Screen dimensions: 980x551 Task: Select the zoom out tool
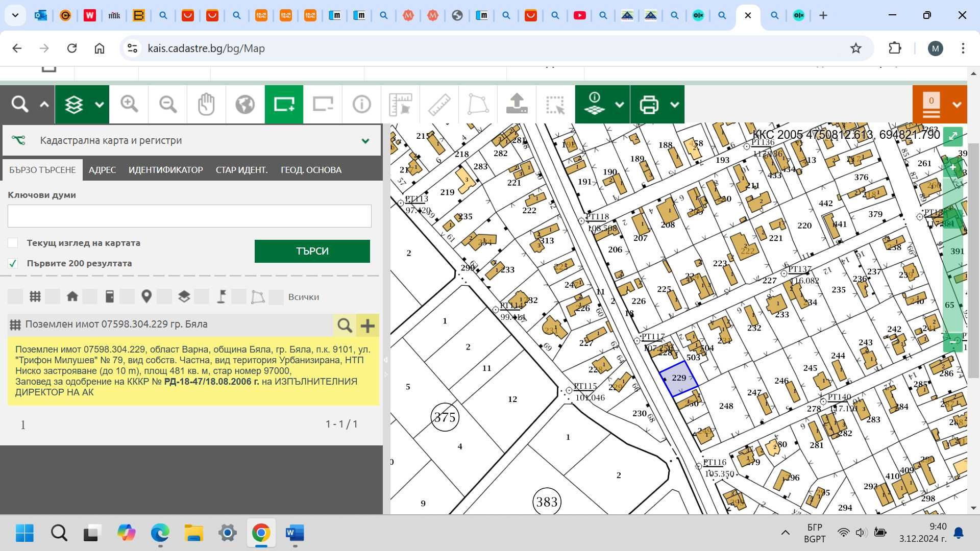pos(168,105)
